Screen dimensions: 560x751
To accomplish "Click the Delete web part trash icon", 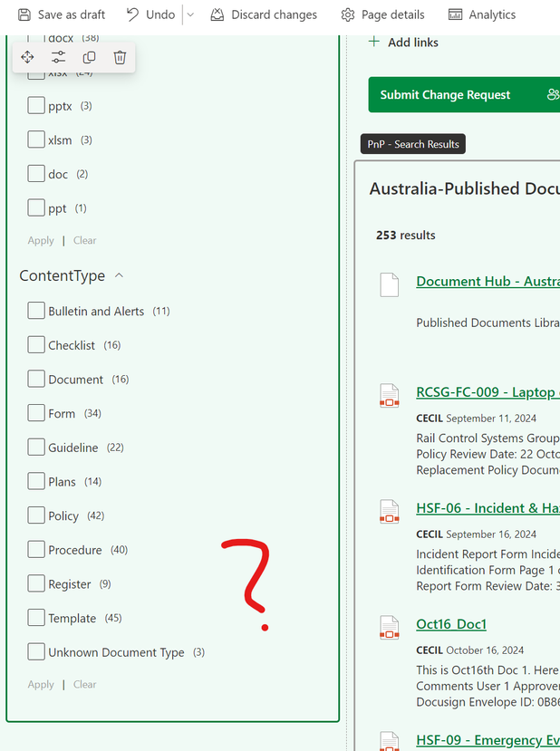I will click(120, 57).
